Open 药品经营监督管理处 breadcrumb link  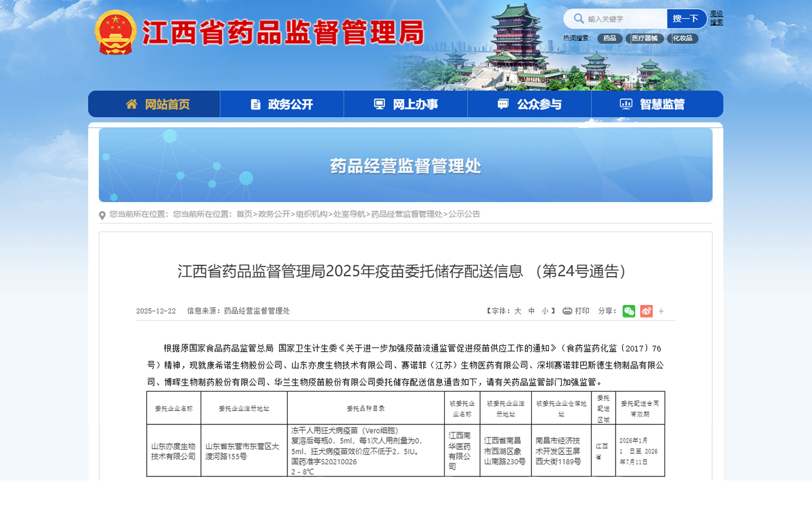coord(406,214)
